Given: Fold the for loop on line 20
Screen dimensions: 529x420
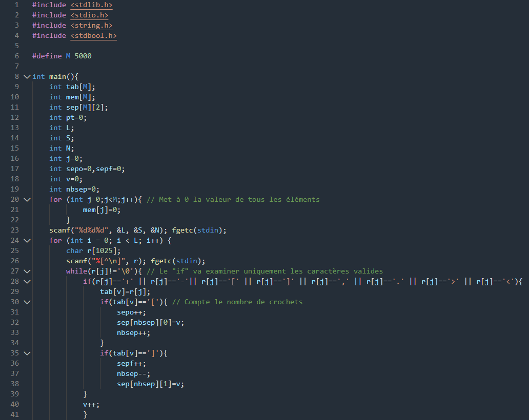Looking at the screenshot, I should 27,199.
